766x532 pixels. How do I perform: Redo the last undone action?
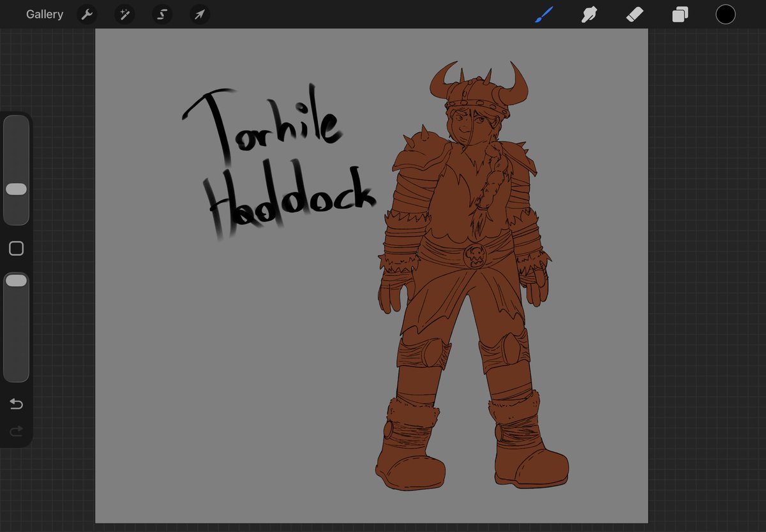point(17,432)
